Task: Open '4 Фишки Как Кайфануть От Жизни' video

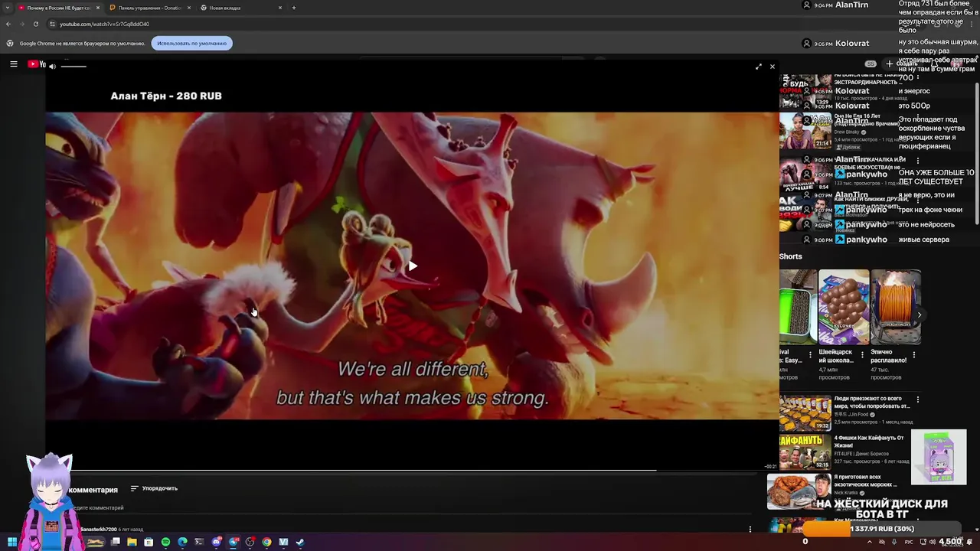Action: [x=869, y=442]
